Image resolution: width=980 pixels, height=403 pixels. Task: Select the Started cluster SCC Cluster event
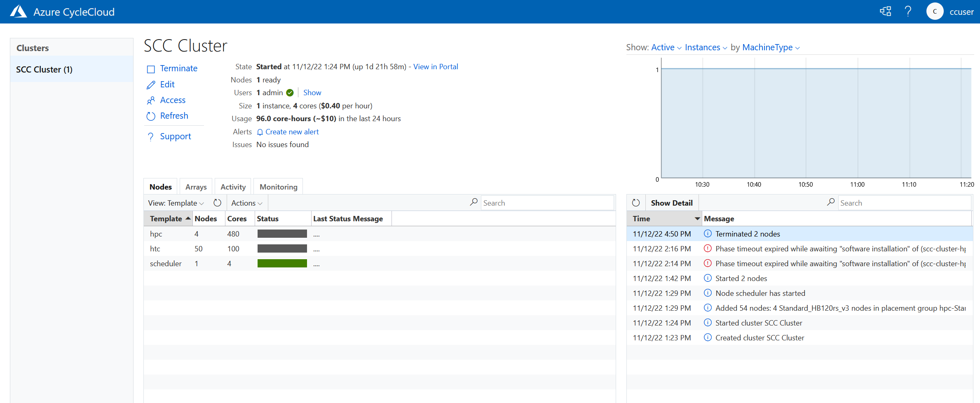[800, 323]
